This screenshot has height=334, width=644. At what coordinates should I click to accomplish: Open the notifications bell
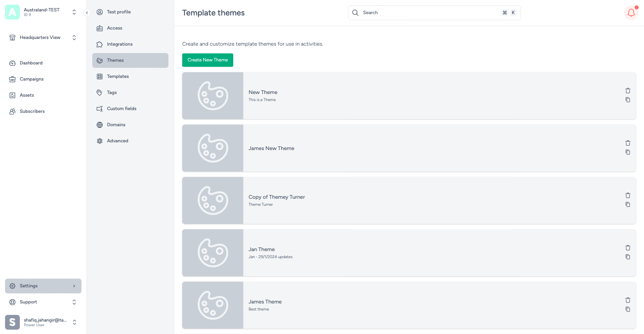tap(631, 13)
